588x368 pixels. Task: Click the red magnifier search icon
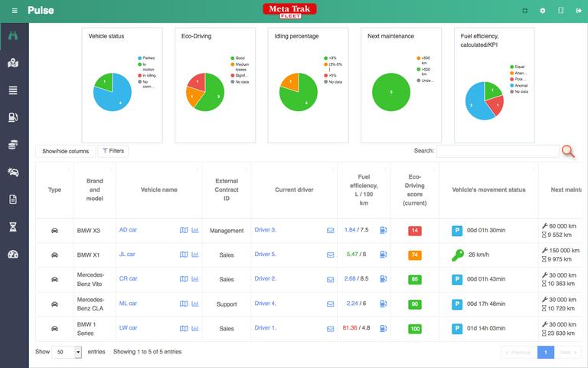(x=568, y=151)
